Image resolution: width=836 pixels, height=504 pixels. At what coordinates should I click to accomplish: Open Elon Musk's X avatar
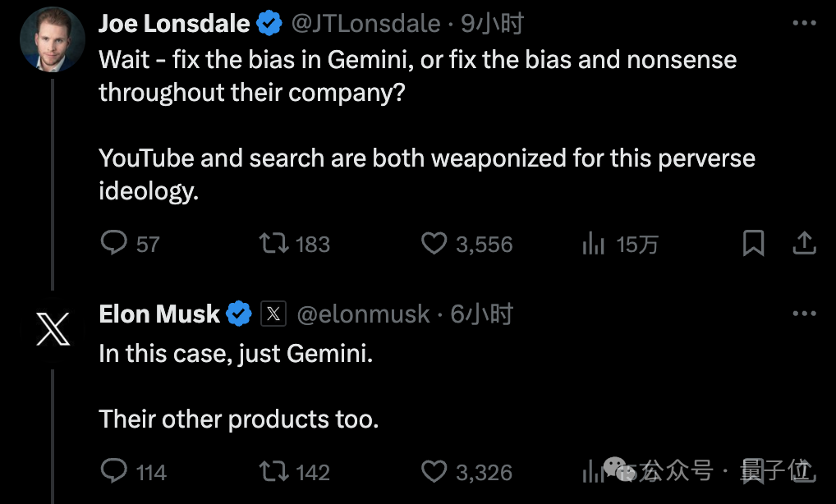point(53,329)
